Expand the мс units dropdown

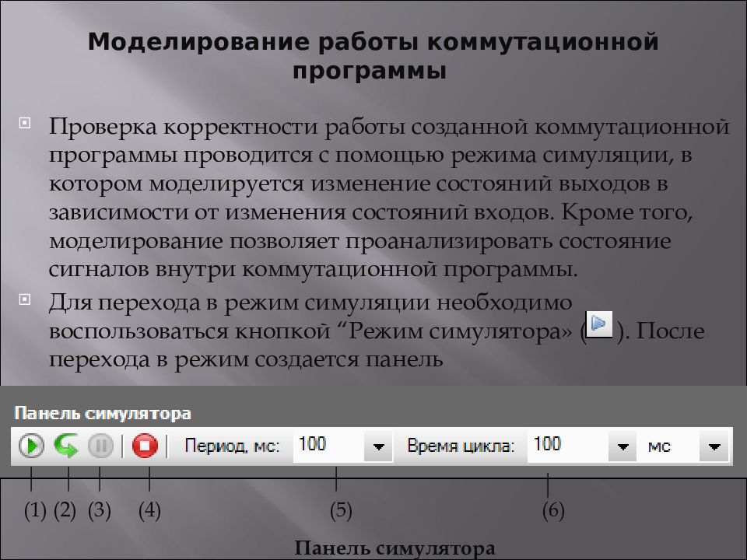tap(714, 446)
